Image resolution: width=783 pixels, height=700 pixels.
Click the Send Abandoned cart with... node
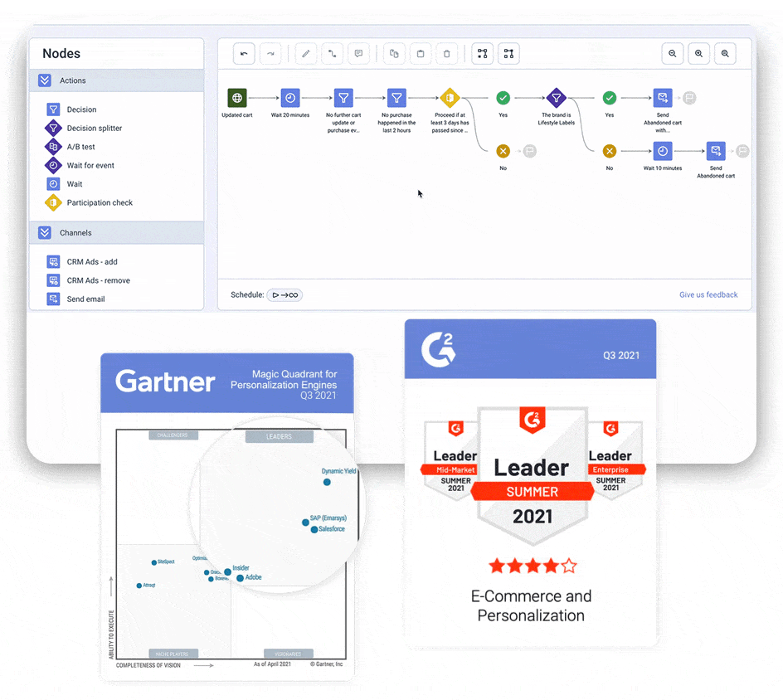[663, 98]
